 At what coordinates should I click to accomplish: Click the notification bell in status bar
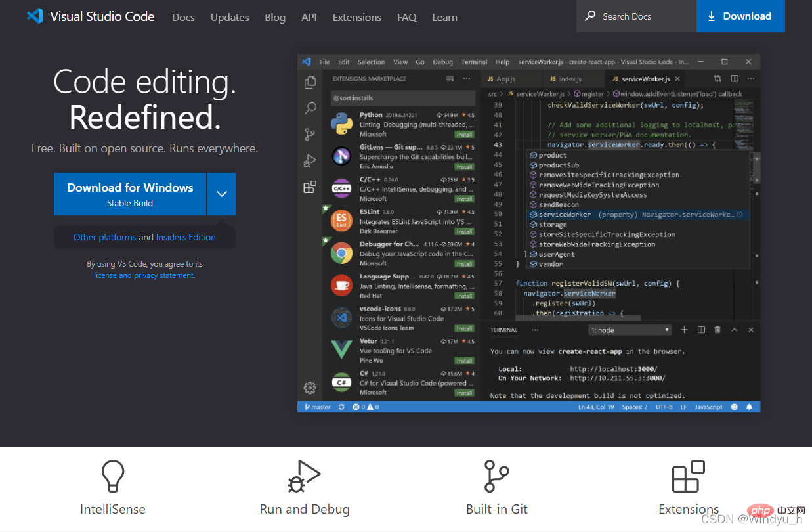click(x=750, y=407)
